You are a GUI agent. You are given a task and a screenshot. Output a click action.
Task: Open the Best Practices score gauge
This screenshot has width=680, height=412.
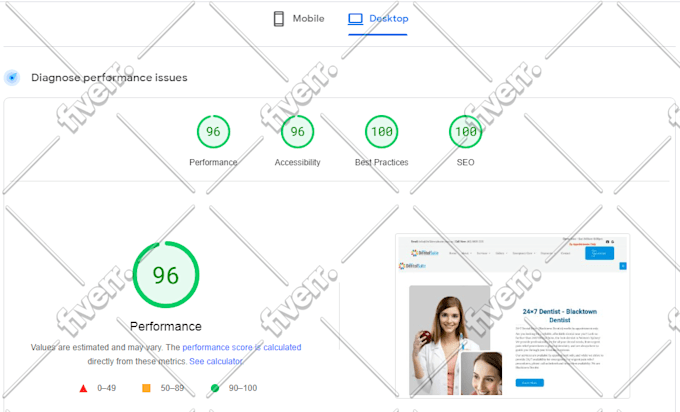[x=382, y=131]
